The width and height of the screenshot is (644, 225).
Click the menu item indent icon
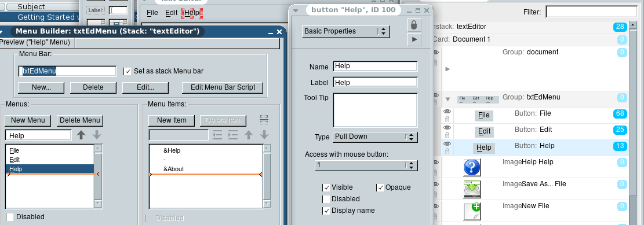[233, 135]
